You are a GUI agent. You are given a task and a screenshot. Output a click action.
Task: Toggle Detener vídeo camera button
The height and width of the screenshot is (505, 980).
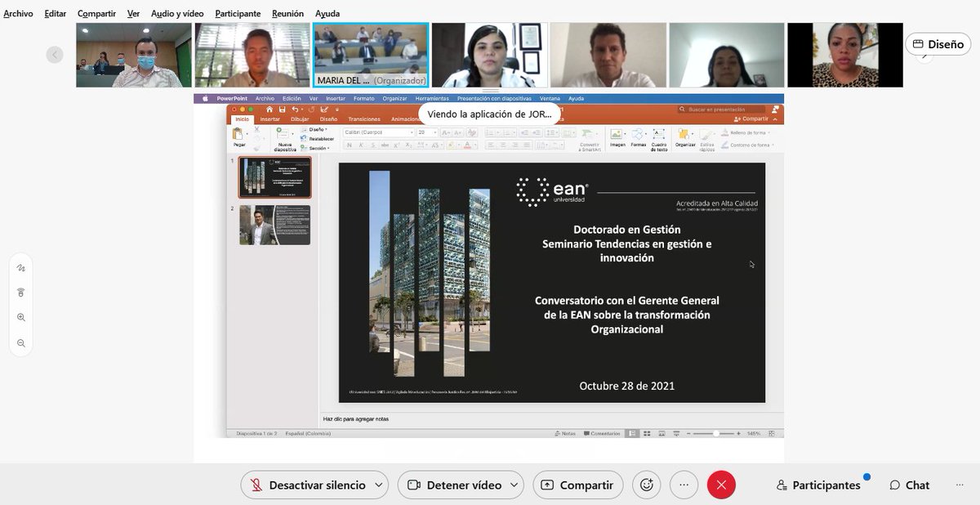tap(455, 485)
